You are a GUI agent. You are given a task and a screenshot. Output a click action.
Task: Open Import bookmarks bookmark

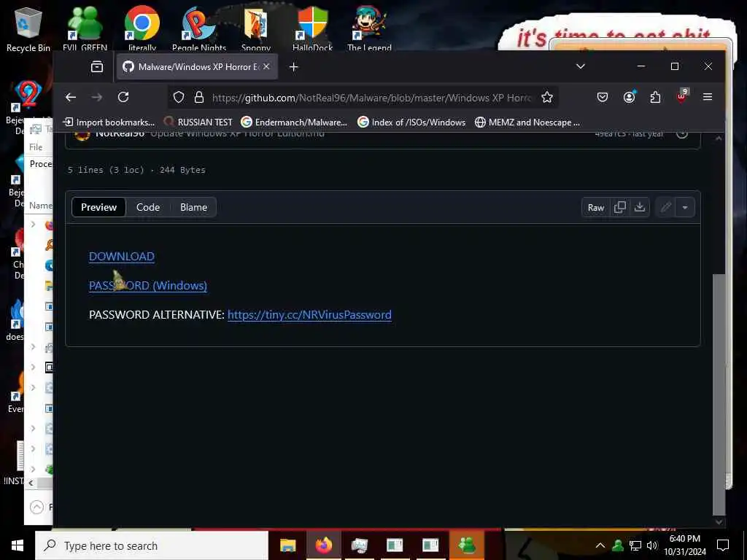[x=109, y=122]
